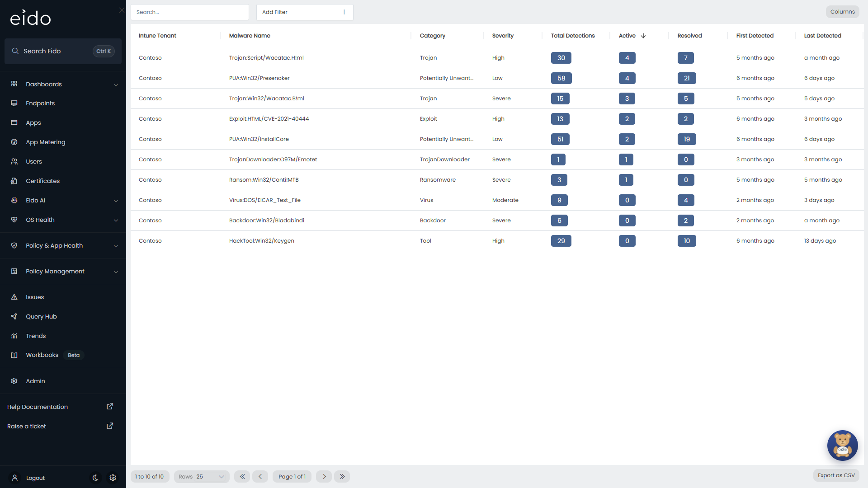Open the Add Filter dropdown
The height and width of the screenshot is (488, 868).
[305, 12]
